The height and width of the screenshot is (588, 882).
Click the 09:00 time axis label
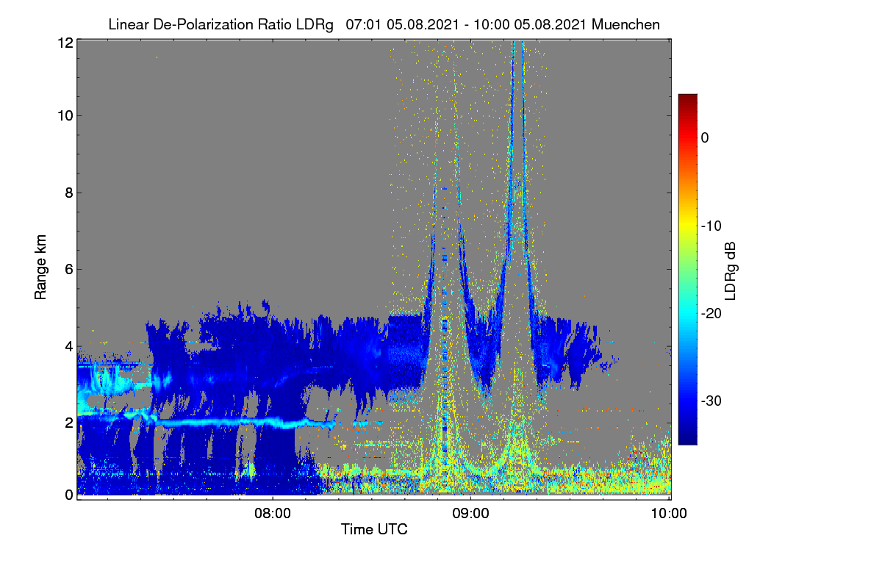[470, 514]
